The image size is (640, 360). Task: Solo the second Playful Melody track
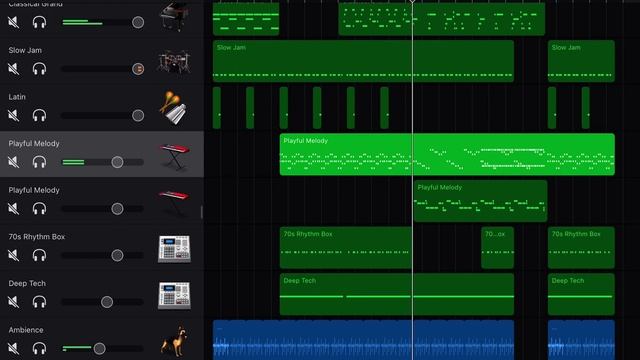pyautogui.click(x=39, y=209)
